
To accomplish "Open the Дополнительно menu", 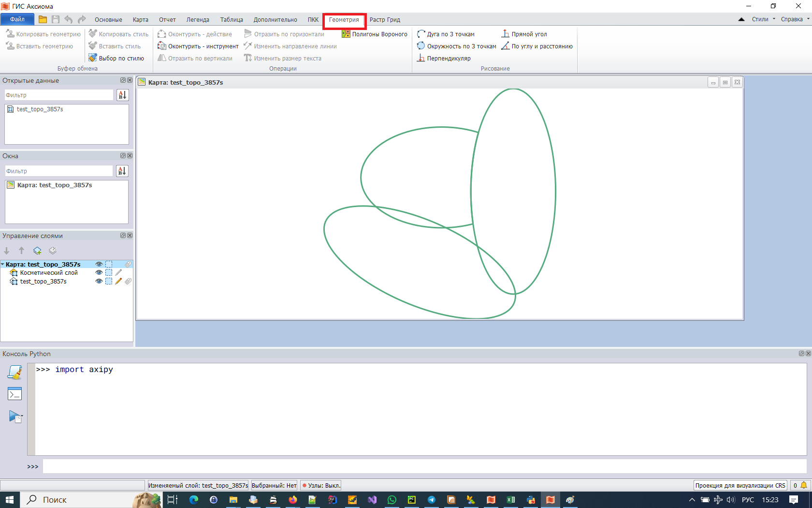I will (x=275, y=19).
